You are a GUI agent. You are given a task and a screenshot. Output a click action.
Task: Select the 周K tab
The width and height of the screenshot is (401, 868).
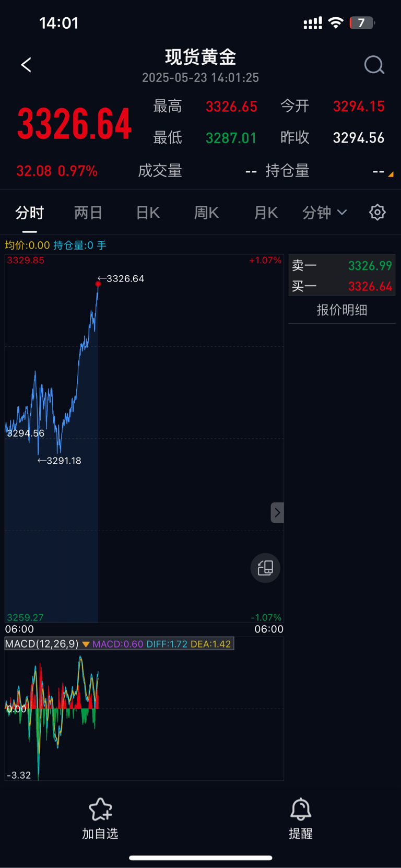click(206, 213)
